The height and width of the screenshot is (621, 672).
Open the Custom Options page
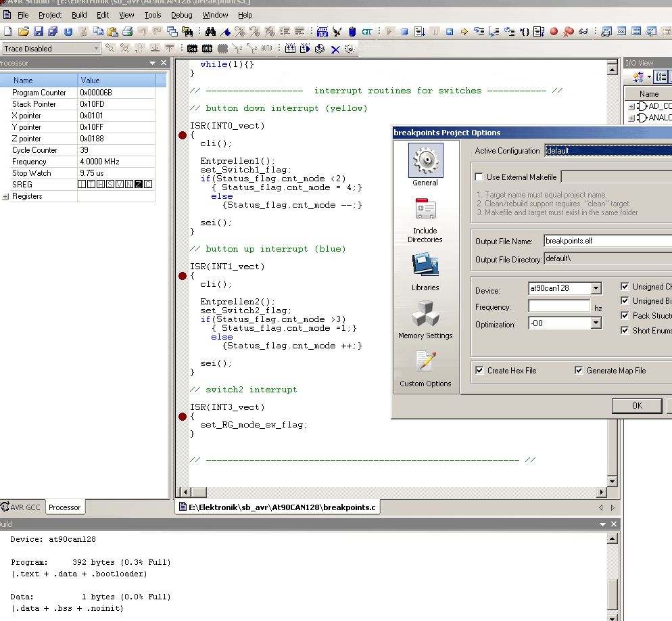[425, 369]
